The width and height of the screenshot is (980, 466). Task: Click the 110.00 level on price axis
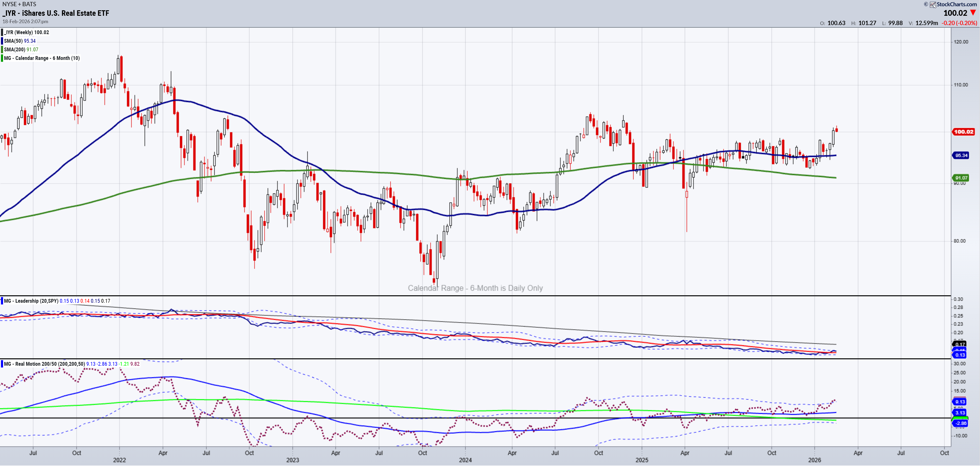point(961,85)
